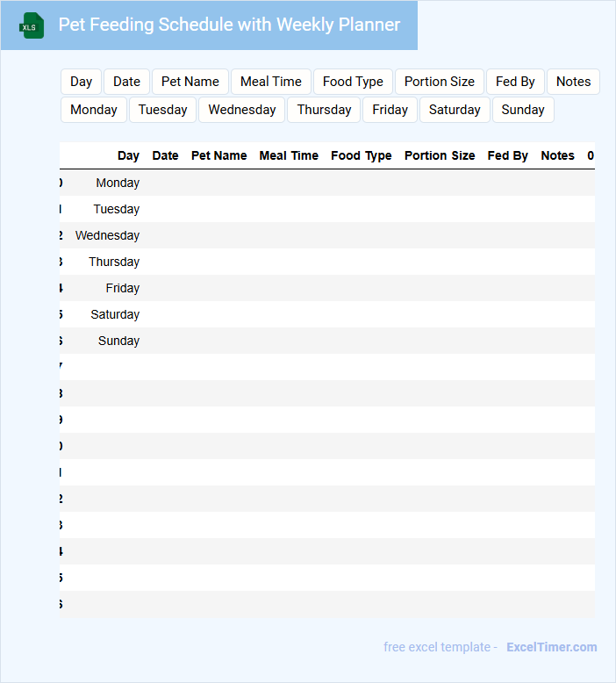Click the Sunday tag button
Viewport: 616px width, 683px height.
click(x=523, y=110)
